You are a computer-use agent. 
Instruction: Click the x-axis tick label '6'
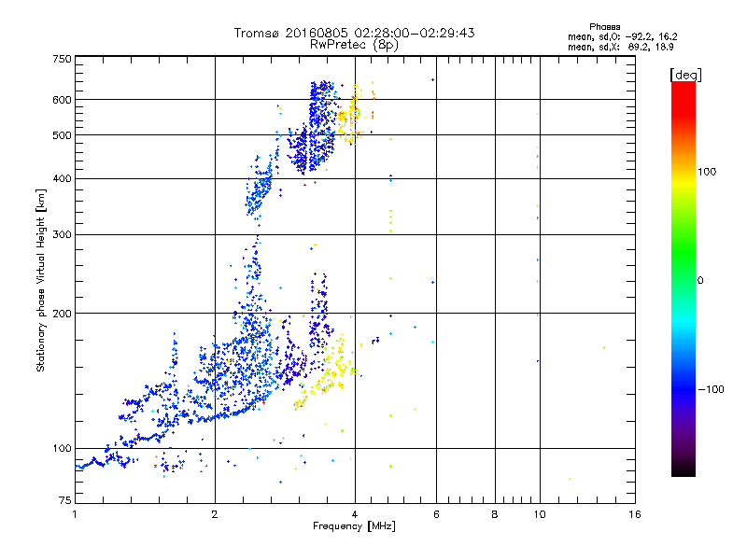[436, 514]
